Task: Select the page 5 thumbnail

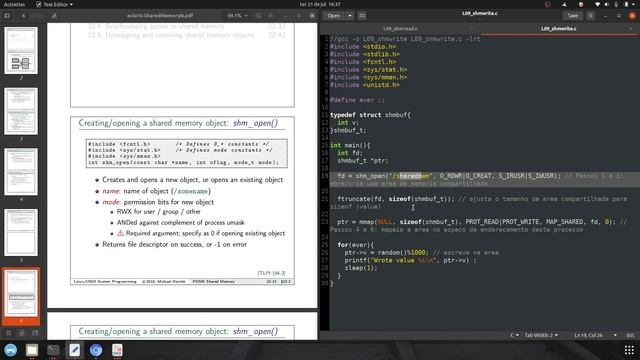Action: tap(21, 232)
